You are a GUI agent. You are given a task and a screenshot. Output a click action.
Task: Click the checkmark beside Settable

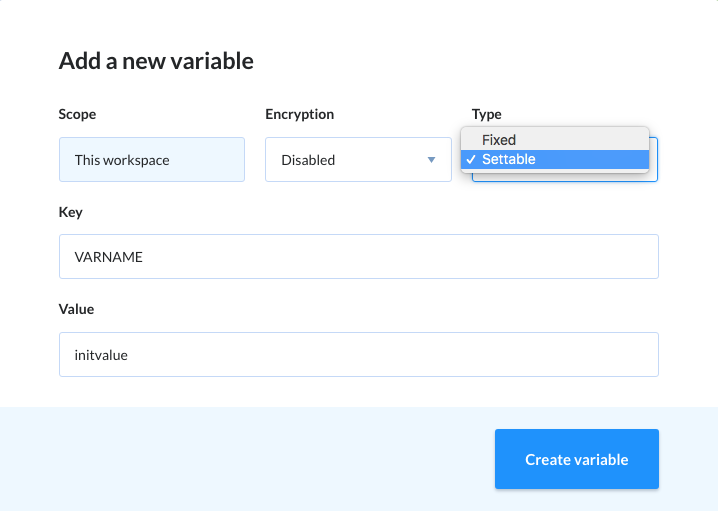point(471,159)
